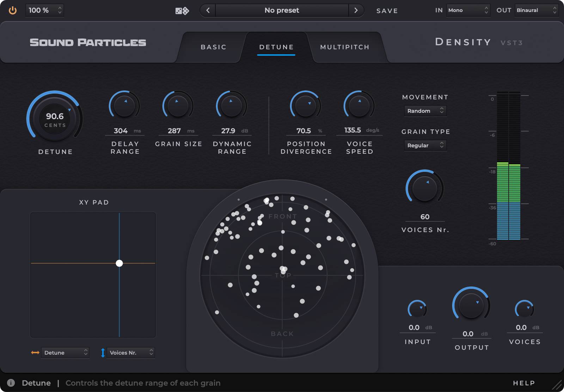Image resolution: width=564 pixels, height=392 pixels.
Task: Switch to the BASIC tab
Action: point(213,47)
